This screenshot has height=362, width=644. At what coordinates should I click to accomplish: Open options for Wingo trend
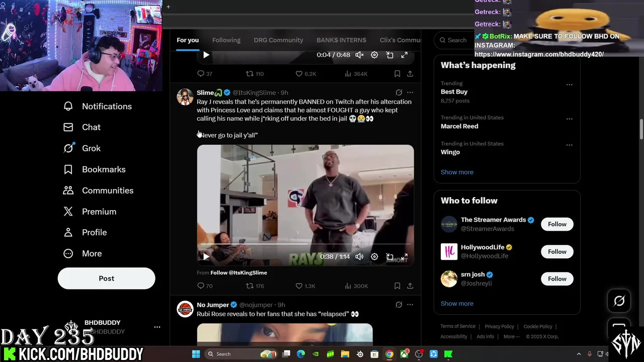(569, 145)
